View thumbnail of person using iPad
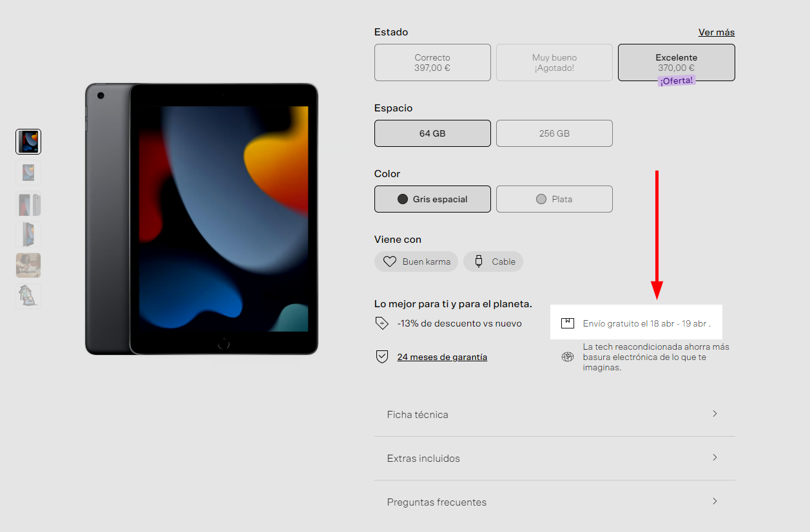810x532 pixels. [x=28, y=265]
